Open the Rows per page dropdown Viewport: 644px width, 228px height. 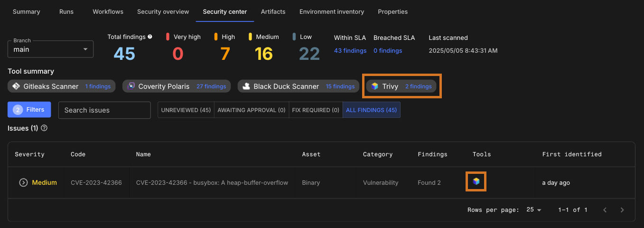[534, 210]
